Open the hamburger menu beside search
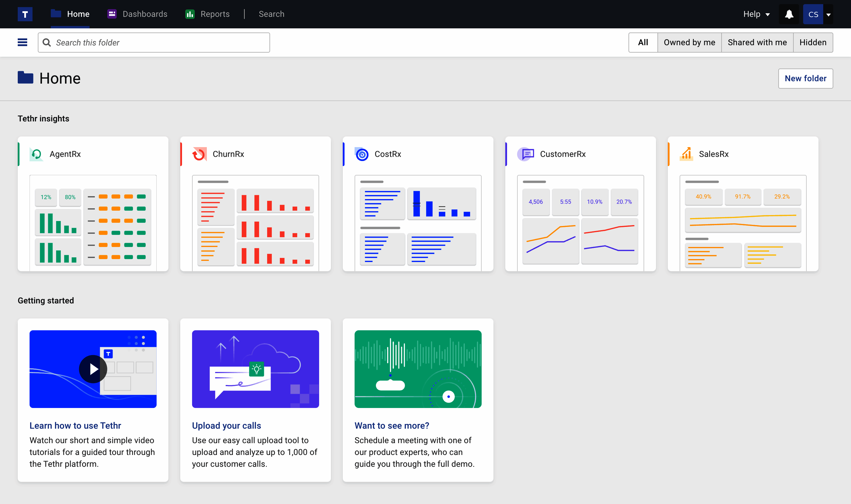The image size is (851, 504). click(x=22, y=42)
